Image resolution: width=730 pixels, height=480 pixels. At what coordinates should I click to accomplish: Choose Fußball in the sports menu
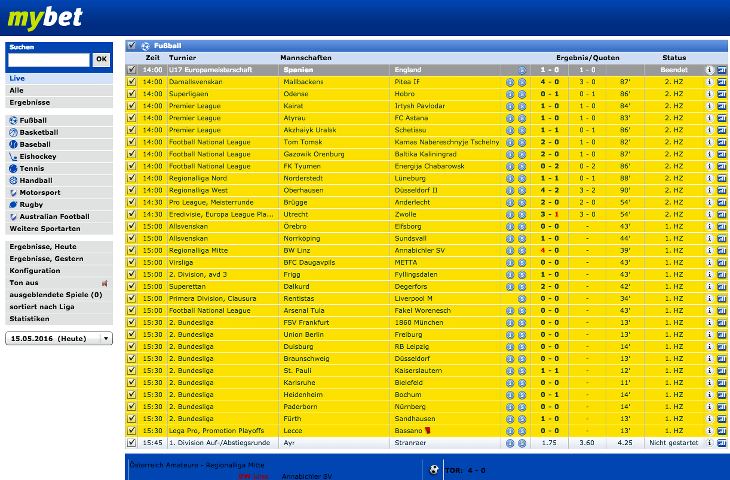click(x=59, y=120)
